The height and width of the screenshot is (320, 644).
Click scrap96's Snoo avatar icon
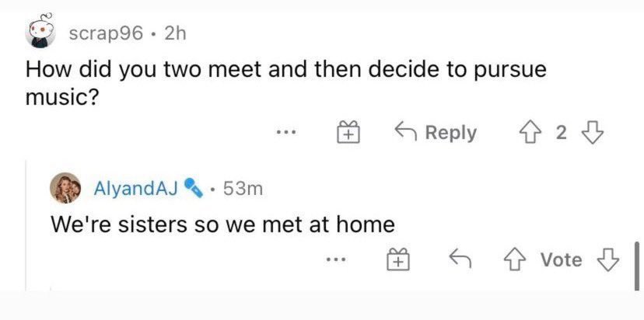pyautogui.click(x=40, y=32)
